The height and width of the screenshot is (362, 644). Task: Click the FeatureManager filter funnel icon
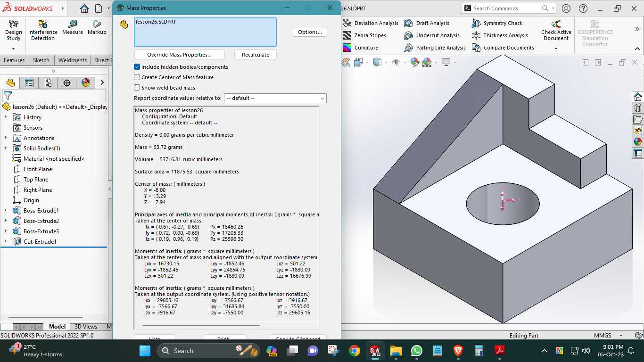pos(8,95)
